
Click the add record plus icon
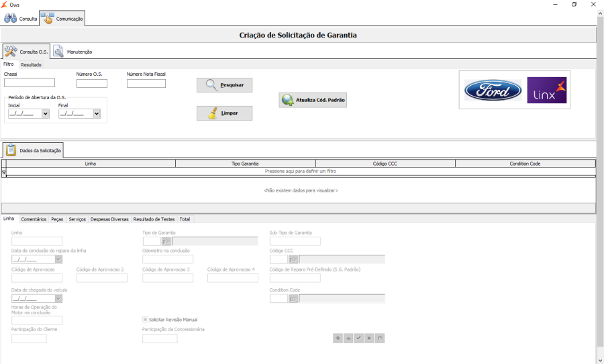[338, 339]
